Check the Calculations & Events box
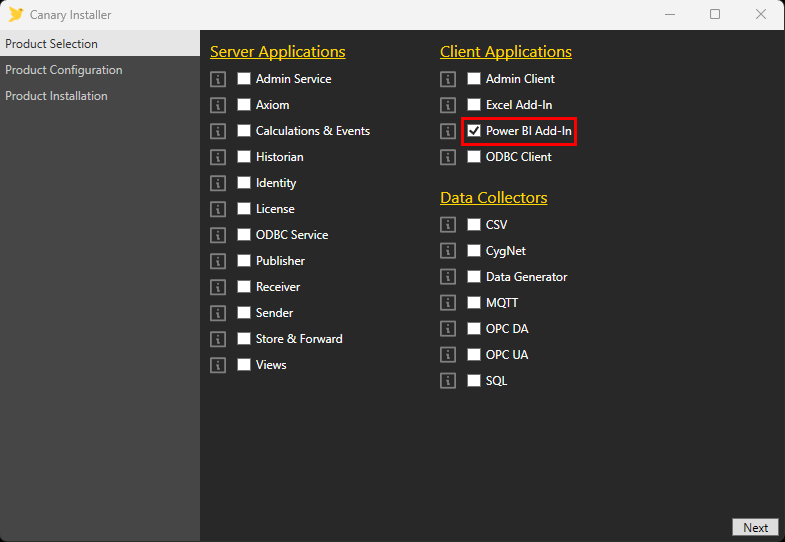785x542 pixels. 244,131
